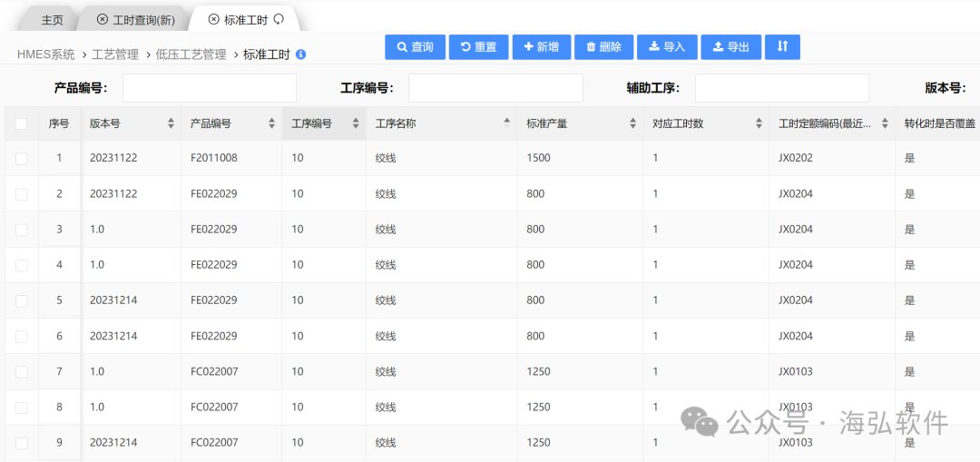Sort by 标准产量 column arrows
980x462 pixels.
tap(633, 123)
